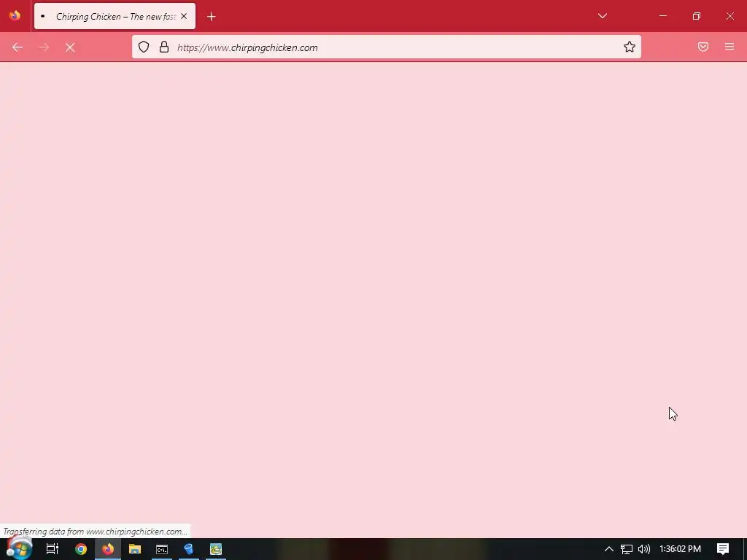Image resolution: width=747 pixels, height=560 pixels.
Task: Open a new tab with plus button
Action: coord(212,17)
